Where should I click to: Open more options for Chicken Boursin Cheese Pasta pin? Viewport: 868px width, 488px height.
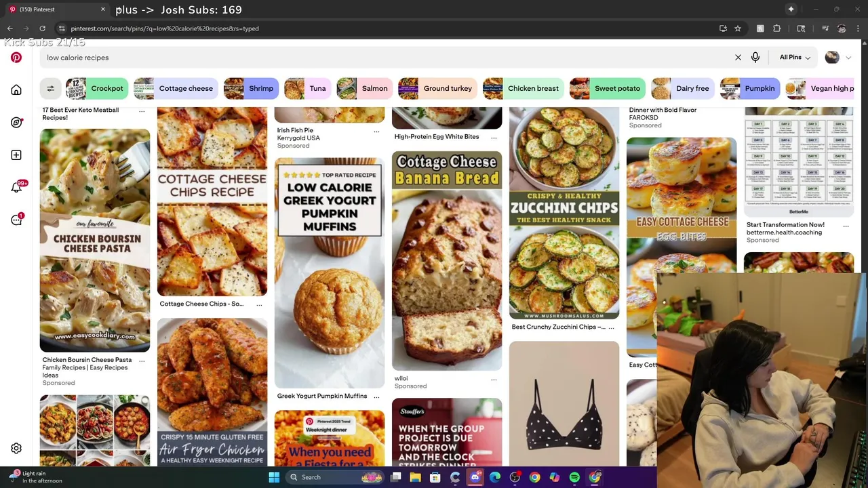(x=142, y=361)
